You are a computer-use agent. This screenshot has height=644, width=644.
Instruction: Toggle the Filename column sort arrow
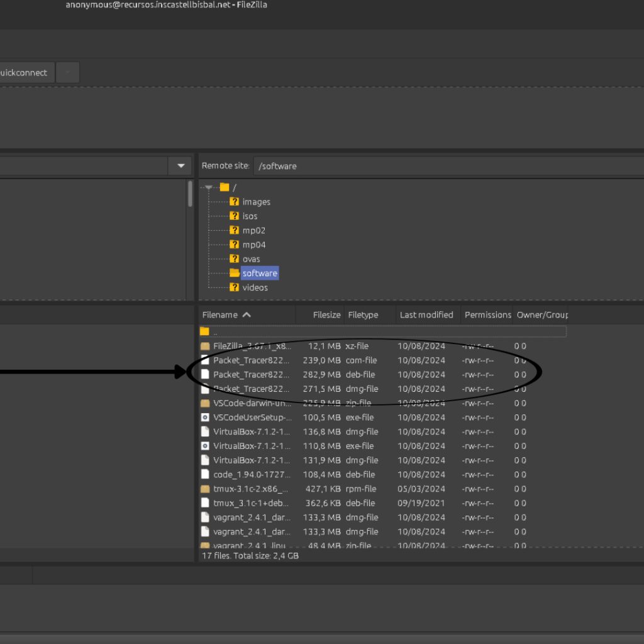coord(247,315)
